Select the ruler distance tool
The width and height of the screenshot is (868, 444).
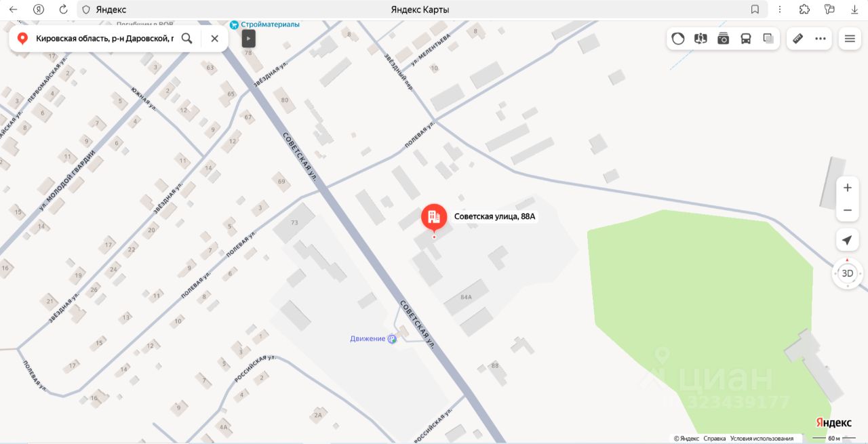(x=798, y=39)
